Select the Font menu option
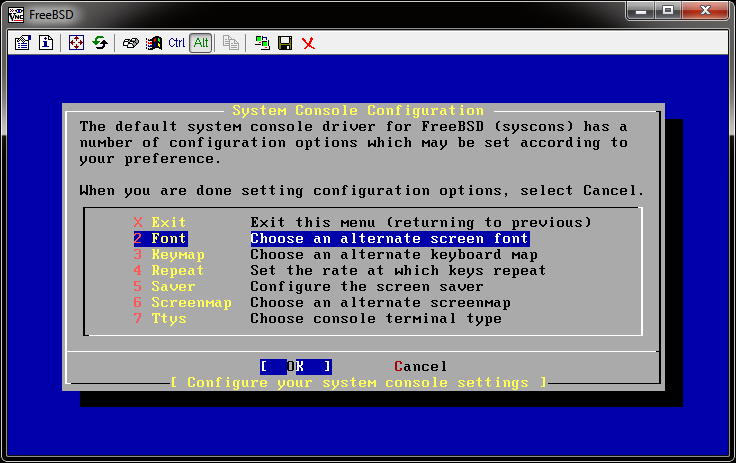736x463 pixels. pos(168,239)
